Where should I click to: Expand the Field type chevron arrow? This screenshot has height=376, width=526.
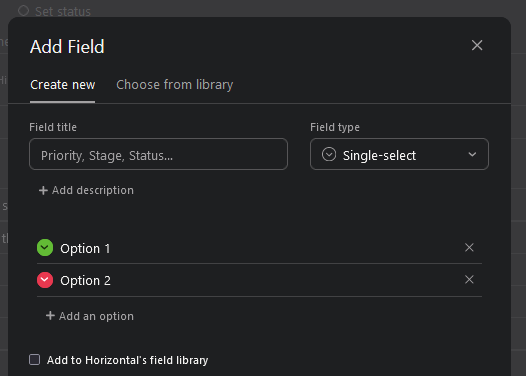pos(472,154)
